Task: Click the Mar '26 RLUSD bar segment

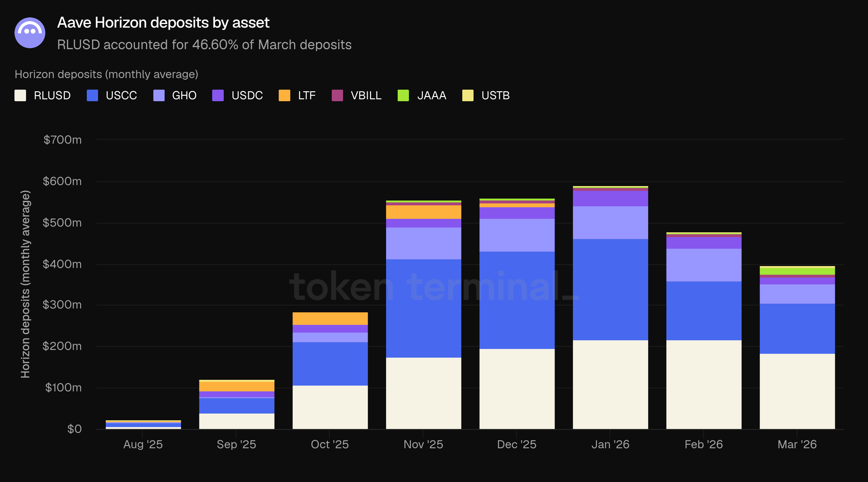Action: (797, 391)
